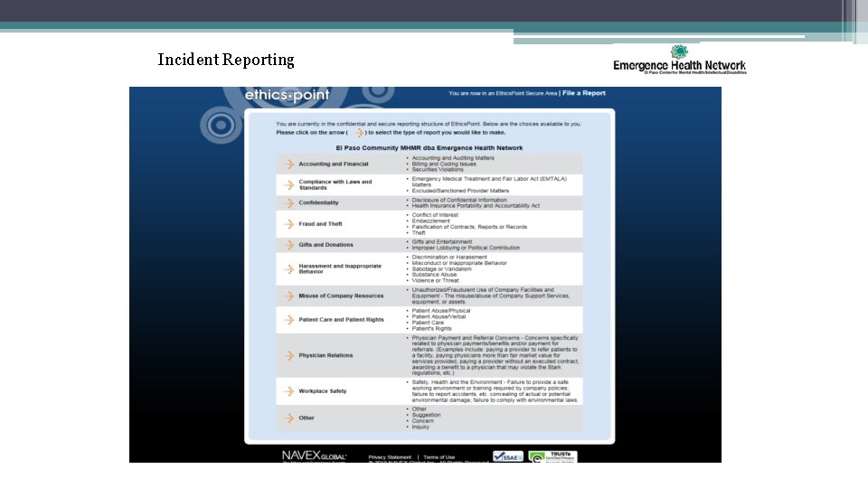
Task: Select the Misuse of Company Resources label
Action: tap(341, 296)
